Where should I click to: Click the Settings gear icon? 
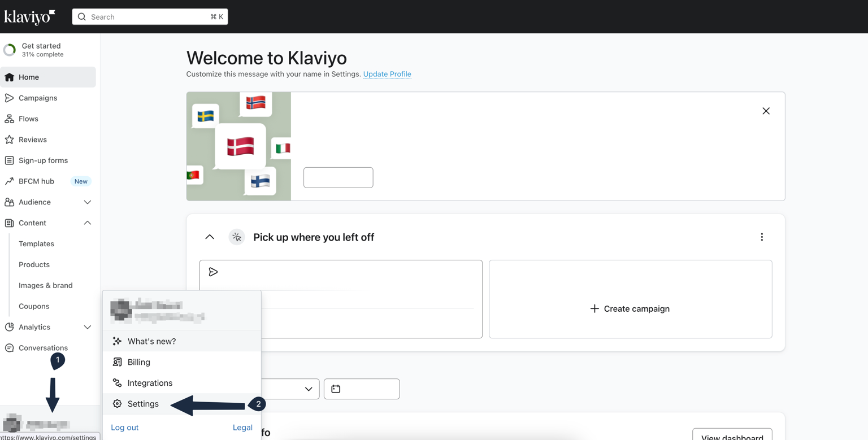[x=117, y=404]
